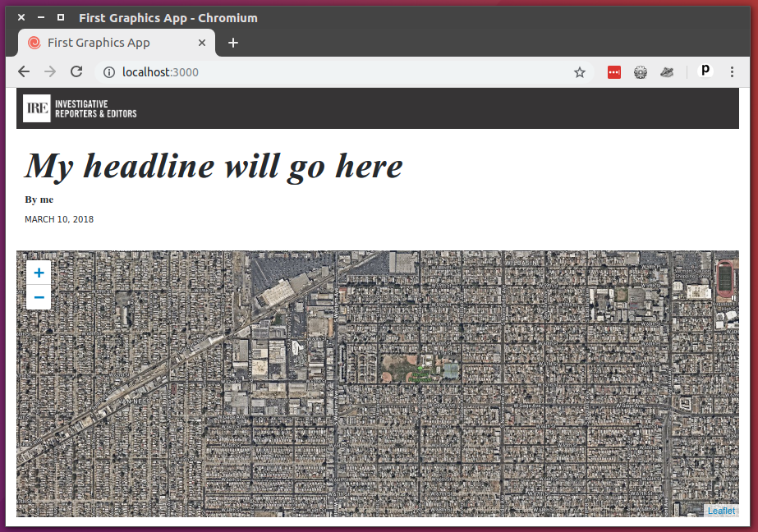Viewport: 758px width, 532px height.
Task: Click the map zoom out minus button
Action: pos(39,297)
